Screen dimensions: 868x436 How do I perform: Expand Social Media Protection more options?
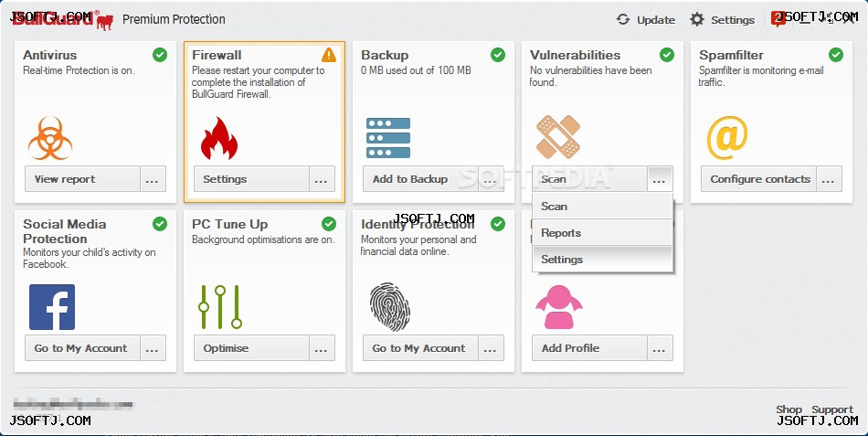click(153, 348)
